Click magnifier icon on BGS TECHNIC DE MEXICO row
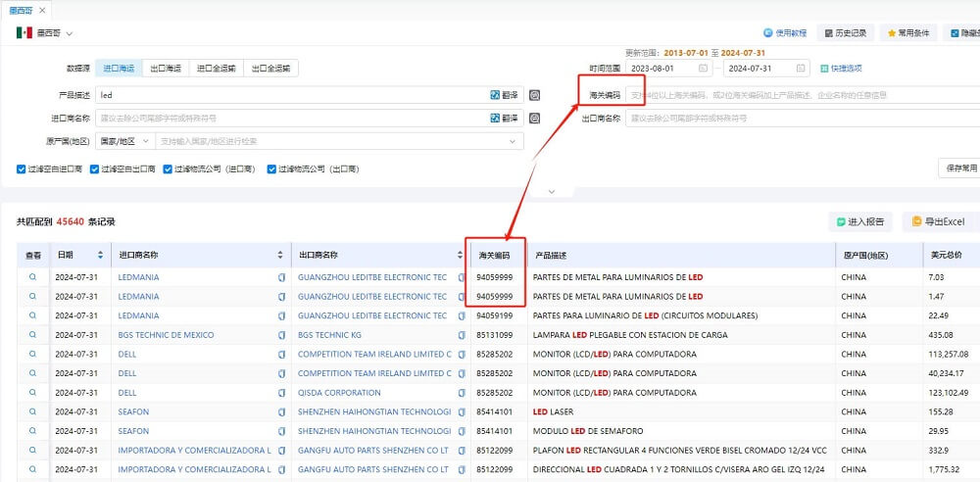This screenshot has width=980, height=482. (x=32, y=335)
